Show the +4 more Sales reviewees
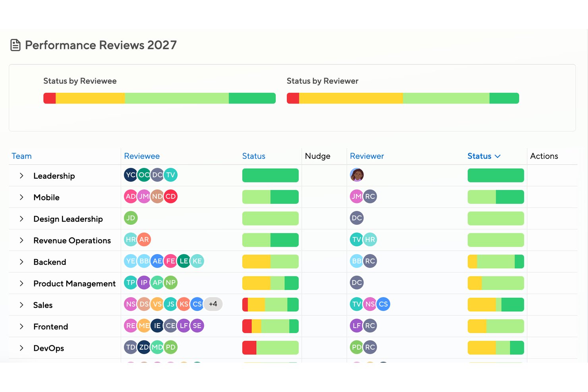588x392 pixels. 213,304
